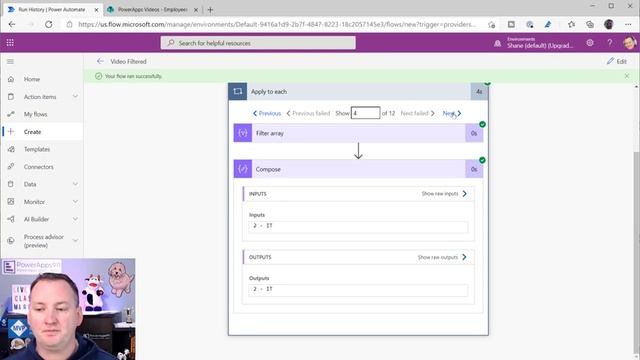Viewport: 640px width, 360px height.
Task: Open Templates in sidebar
Action: coord(37,149)
